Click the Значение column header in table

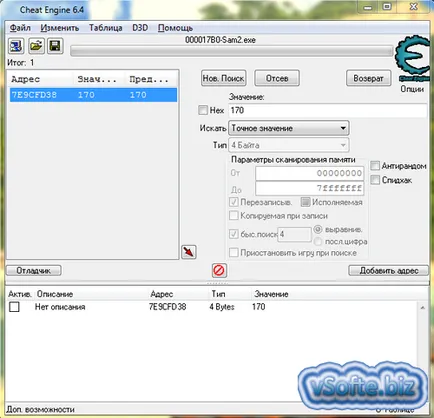[271, 294]
